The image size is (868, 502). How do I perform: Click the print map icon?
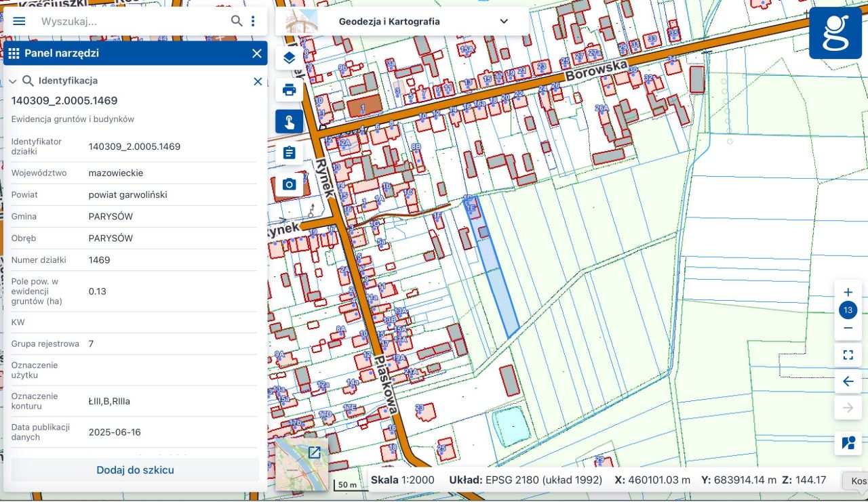click(x=290, y=90)
